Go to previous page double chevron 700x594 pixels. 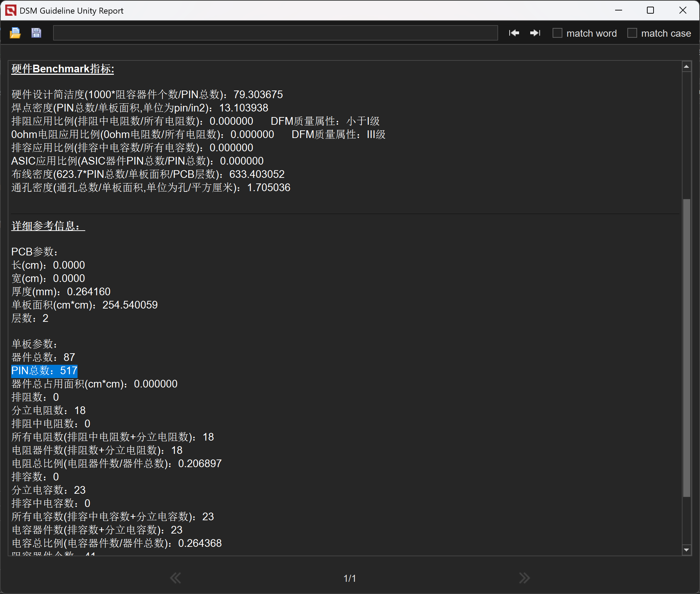tap(175, 578)
